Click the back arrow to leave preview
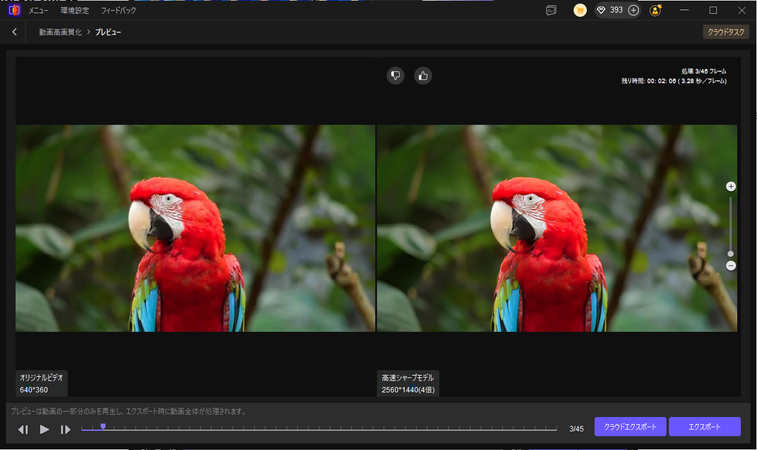The height and width of the screenshot is (450, 757). coord(15,32)
